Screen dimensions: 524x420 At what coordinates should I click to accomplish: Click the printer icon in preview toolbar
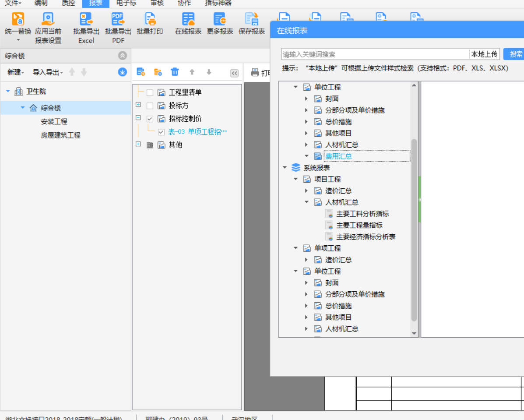(255, 72)
